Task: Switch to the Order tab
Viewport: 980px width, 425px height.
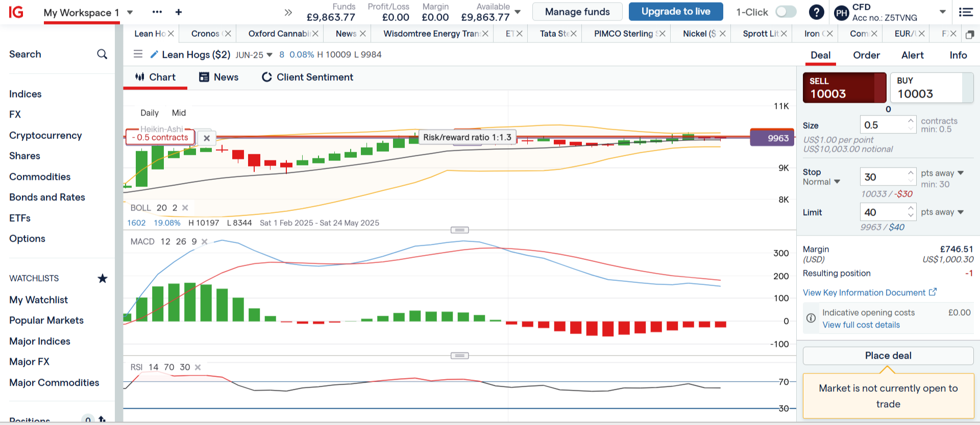Action: tap(866, 55)
